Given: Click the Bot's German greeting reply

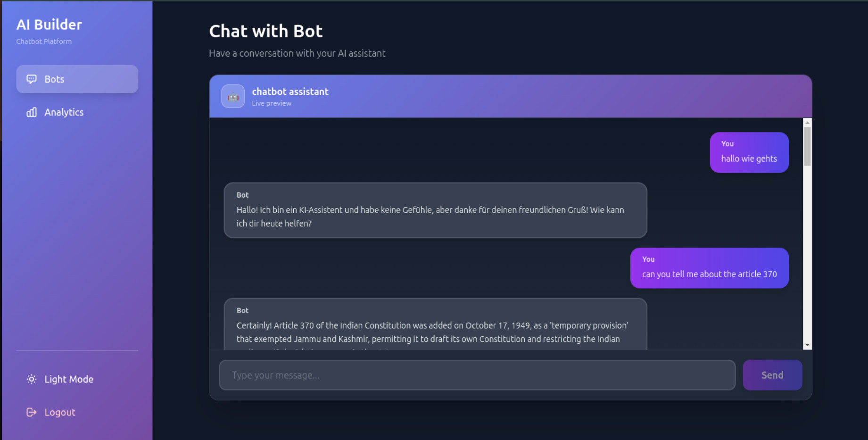Looking at the screenshot, I should [435, 210].
